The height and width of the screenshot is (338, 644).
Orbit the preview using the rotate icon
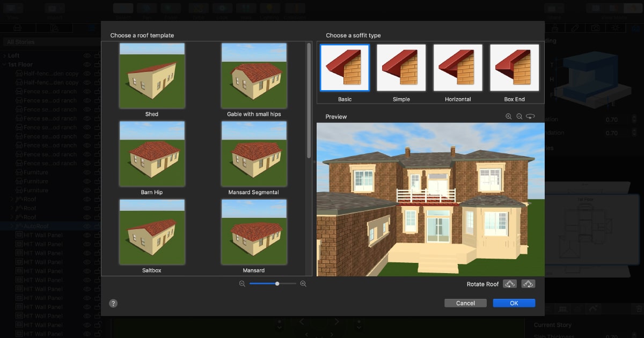point(531,116)
